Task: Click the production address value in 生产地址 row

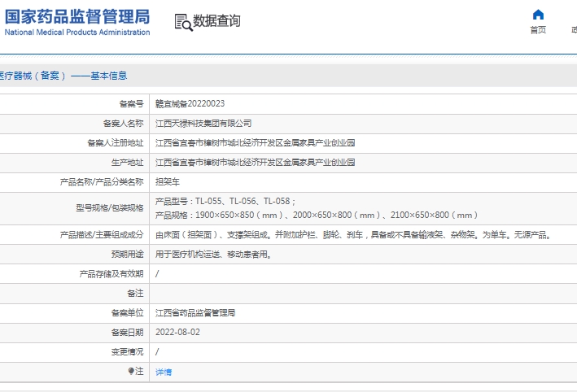Action: pos(255,163)
